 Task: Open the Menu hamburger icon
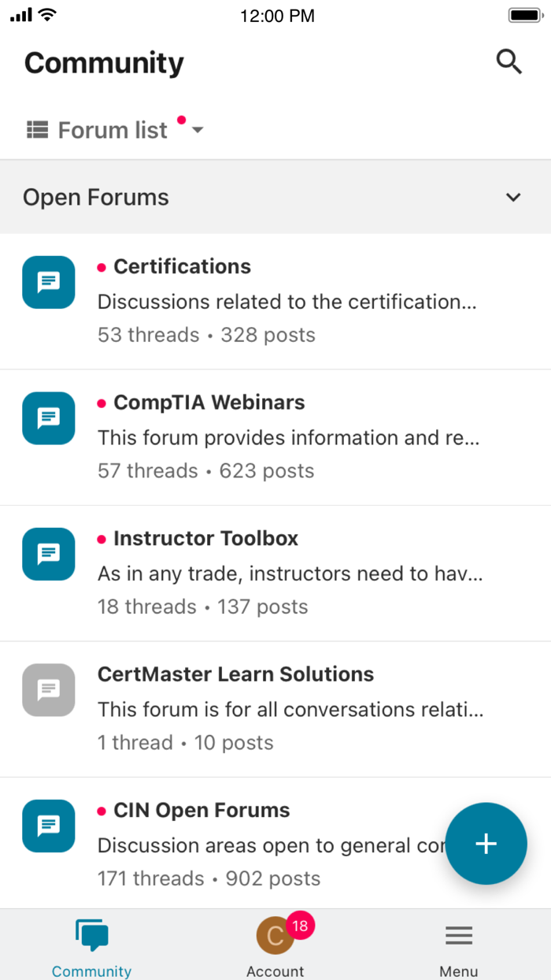click(459, 934)
